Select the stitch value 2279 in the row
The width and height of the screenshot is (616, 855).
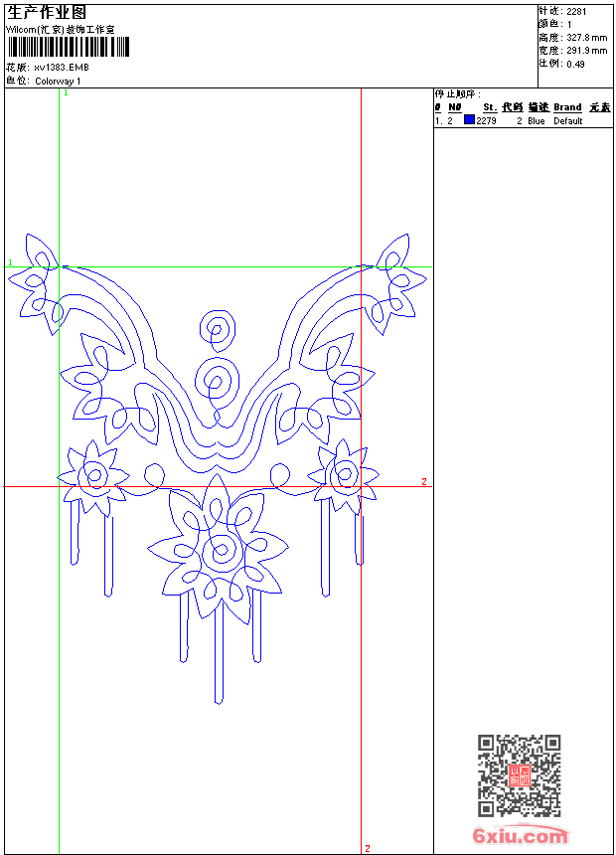click(486, 121)
